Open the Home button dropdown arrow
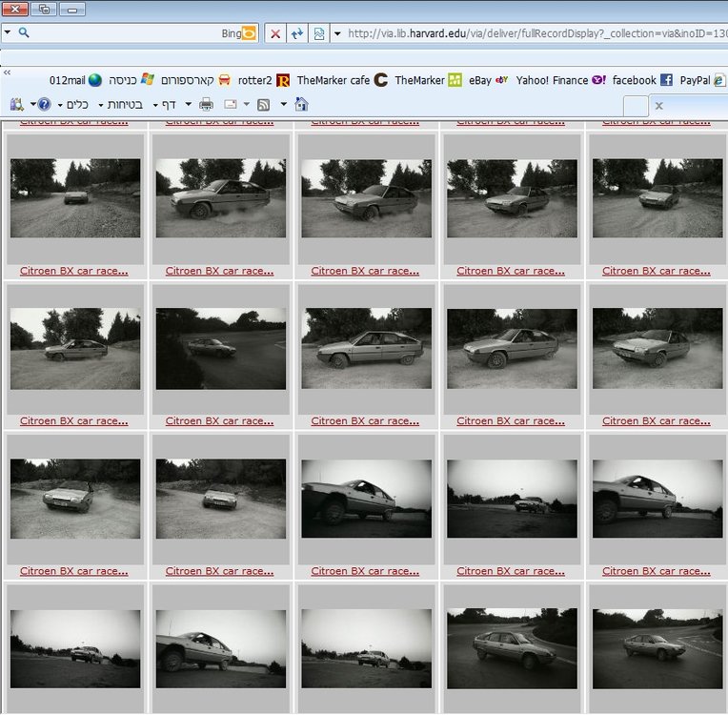Image resolution: width=728 pixels, height=715 pixels. tap(284, 104)
